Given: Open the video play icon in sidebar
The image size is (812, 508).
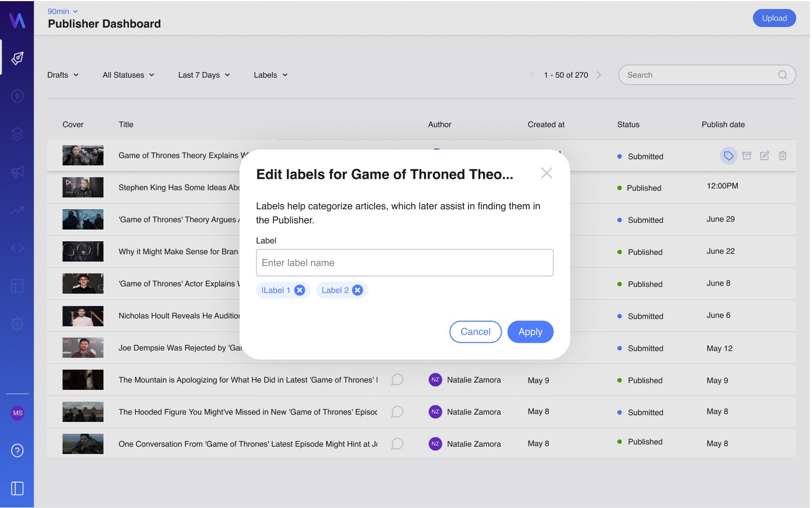Looking at the screenshot, I should [17, 96].
